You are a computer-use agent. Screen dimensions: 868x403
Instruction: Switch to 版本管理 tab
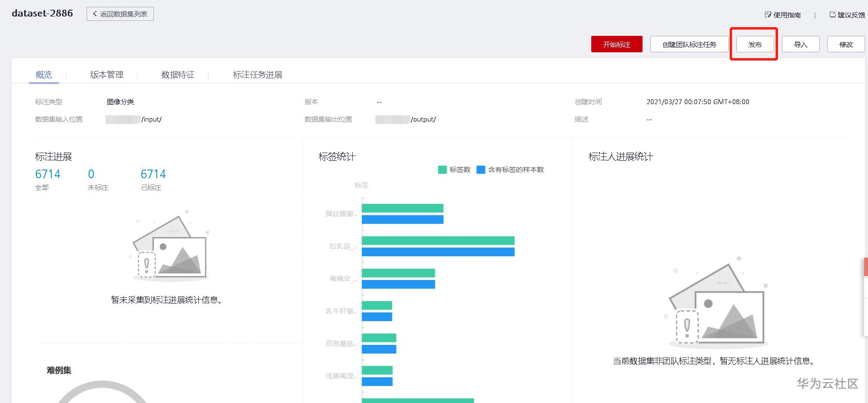[107, 75]
